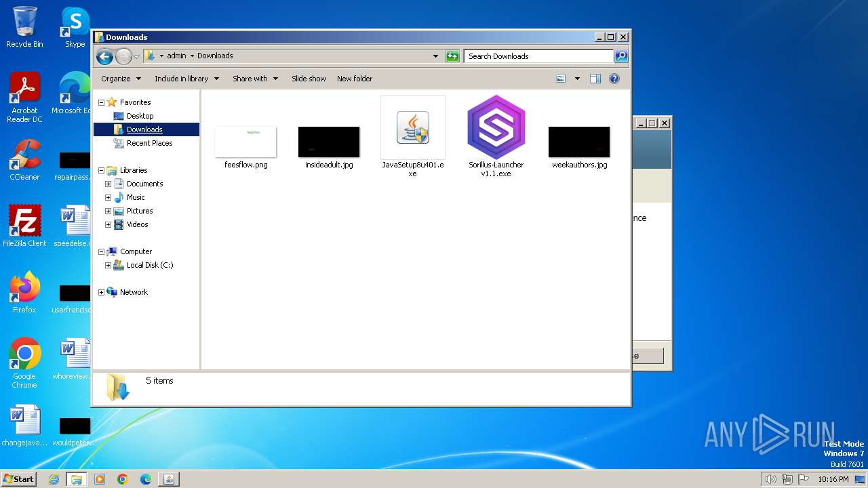Select Videos in the Libraries tree
The height and width of the screenshot is (488, 868).
coord(137,224)
